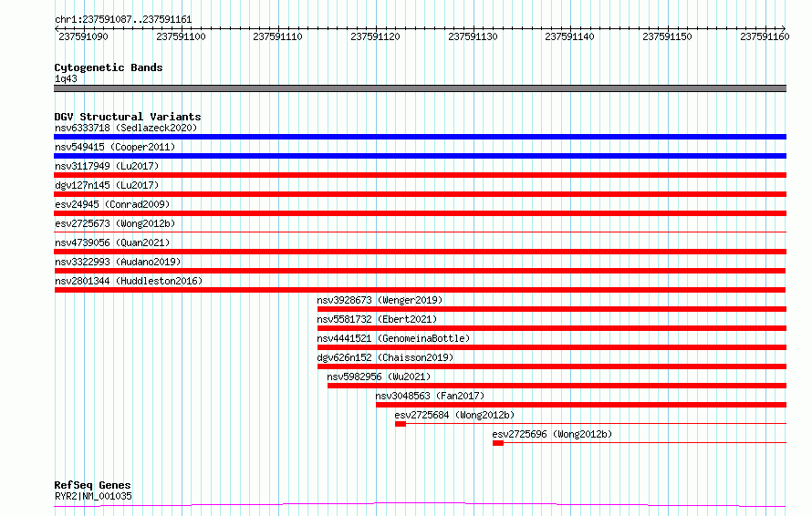Click ruler coordinate 237591140
This screenshot has width=812, height=516.
click(x=569, y=36)
